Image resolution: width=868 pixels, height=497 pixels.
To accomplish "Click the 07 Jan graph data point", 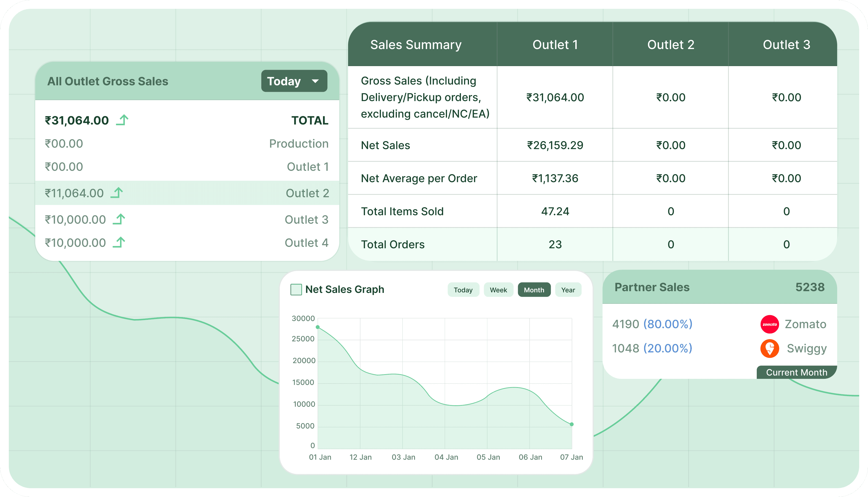I will 571,424.
